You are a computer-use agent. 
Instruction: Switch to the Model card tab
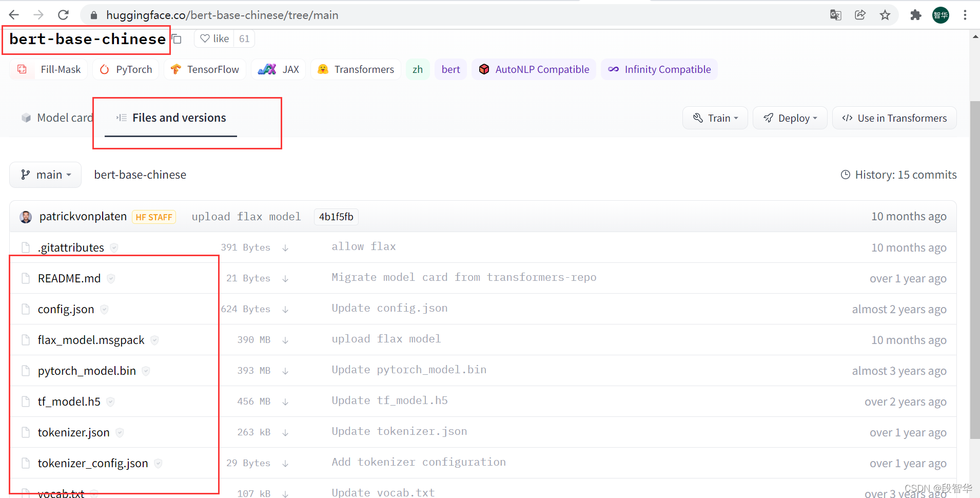[x=57, y=118]
